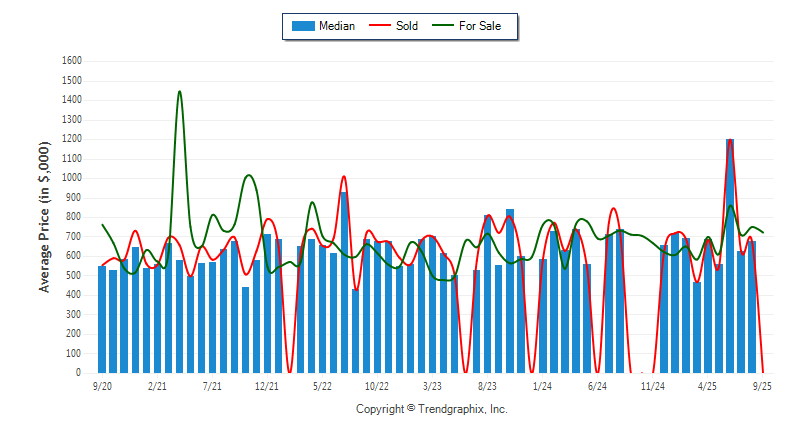Toggle the For Sale legend entry
800x434 pixels.
(x=480, y=26)
